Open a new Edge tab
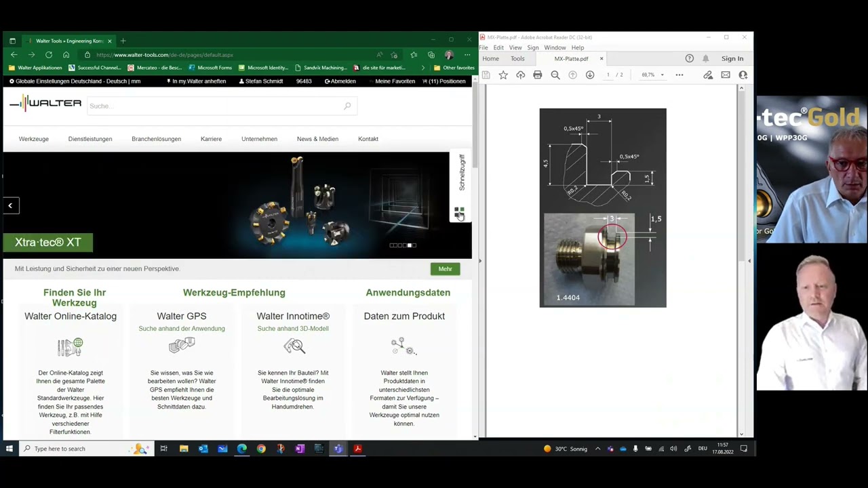Image resolution: width=868 pixels, height=488 pixels. tap(123, 41)
